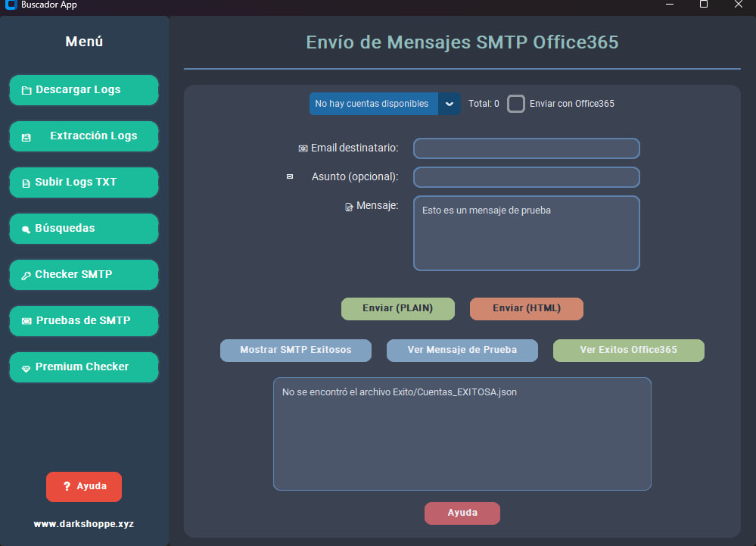This screenshot has height=546, width=756.
Task: Click Mostrar SMTP Exitosos
Action: [295, 350]
